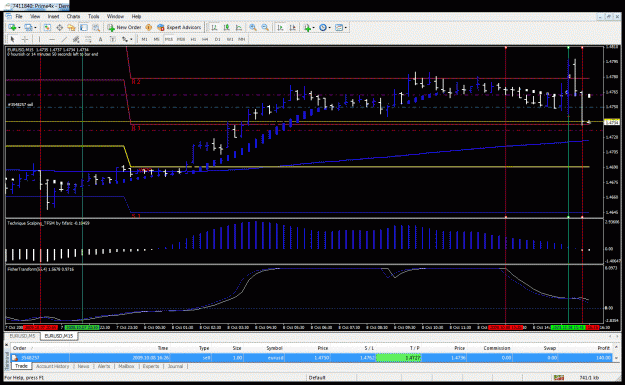Toggle the Terminal panel icon
Image resolution: width=625 pixels, height=385 pixels.
[84, 28]
